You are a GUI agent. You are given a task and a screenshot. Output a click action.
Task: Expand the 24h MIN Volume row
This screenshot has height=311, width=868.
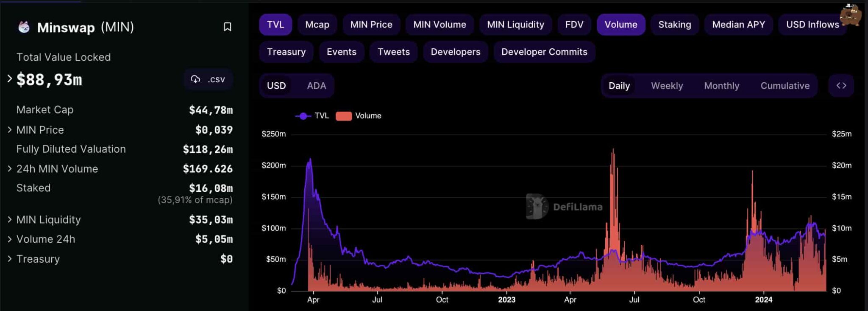(x=9, y=169)
